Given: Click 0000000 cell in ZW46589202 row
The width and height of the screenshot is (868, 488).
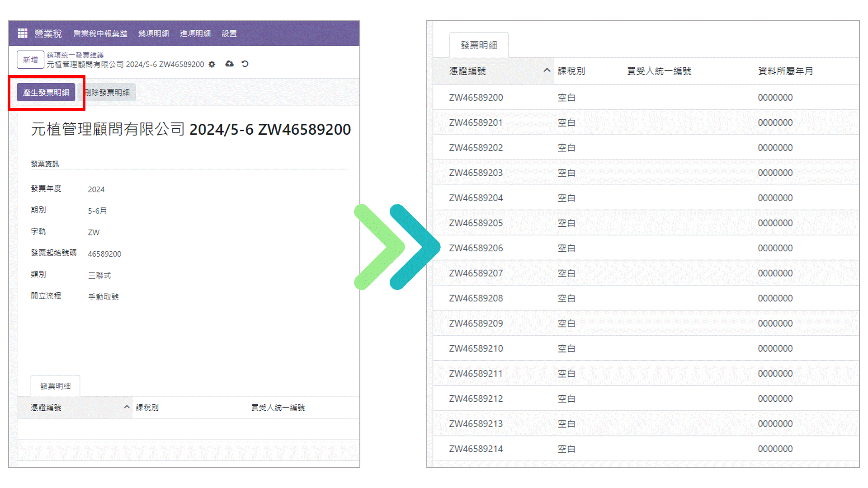Looking at the screenshot, I should pyautogui.click(x=775, y=148).
